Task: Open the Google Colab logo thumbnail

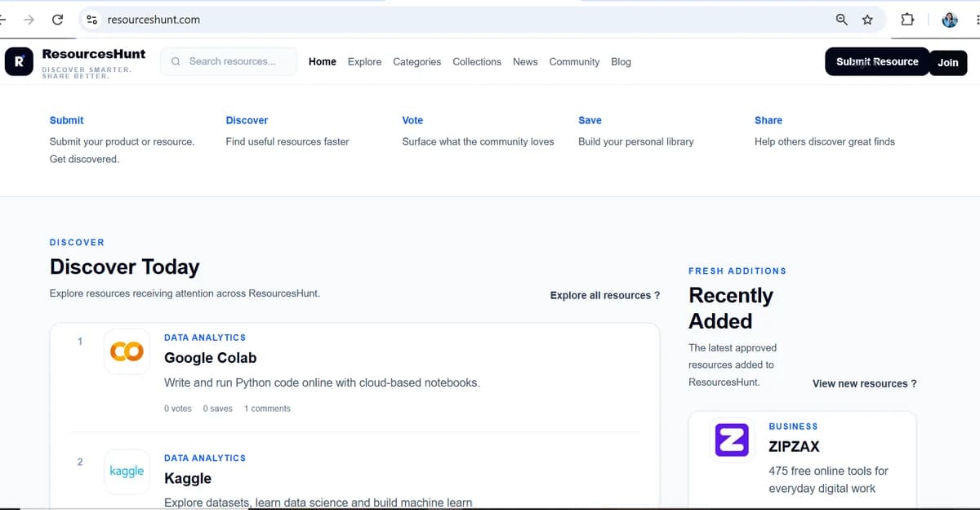Action: (x=127, y=351)
